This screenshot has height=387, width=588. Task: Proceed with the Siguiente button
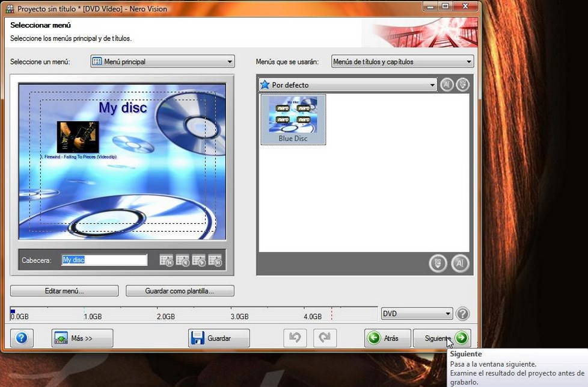pyautogui.click(x=442, y=338)
